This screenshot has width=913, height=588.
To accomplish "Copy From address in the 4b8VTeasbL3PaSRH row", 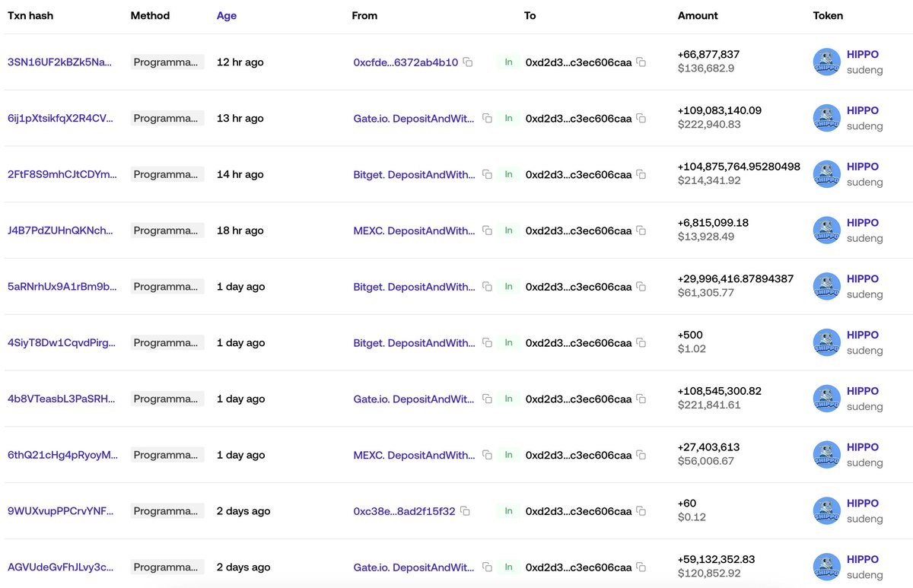I will 487,399.
